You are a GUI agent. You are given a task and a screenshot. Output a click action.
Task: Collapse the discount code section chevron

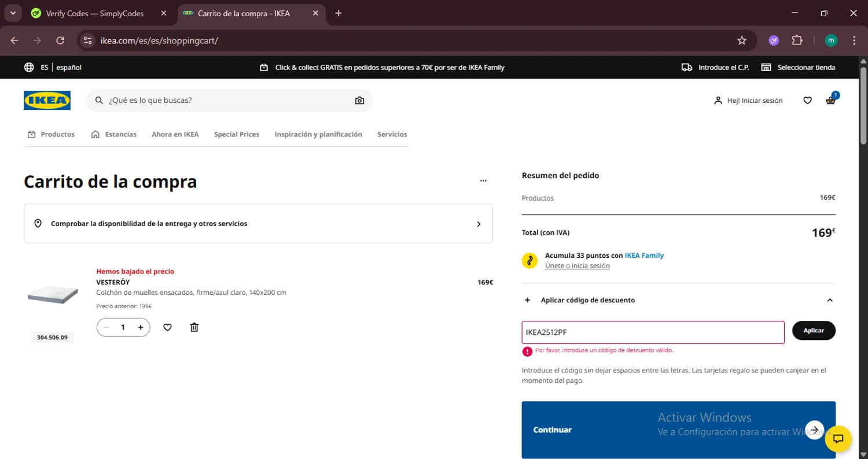pos(830,300)
